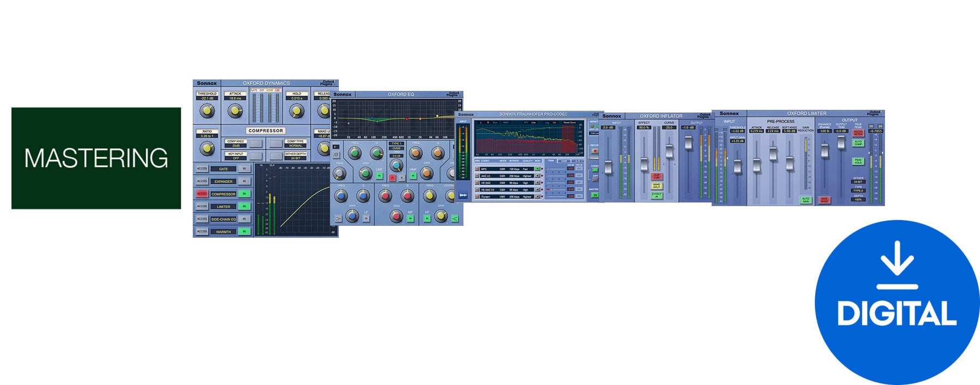
Task: Click the yellow HF Gain knob in EQ
Action: tap(441, 216)
